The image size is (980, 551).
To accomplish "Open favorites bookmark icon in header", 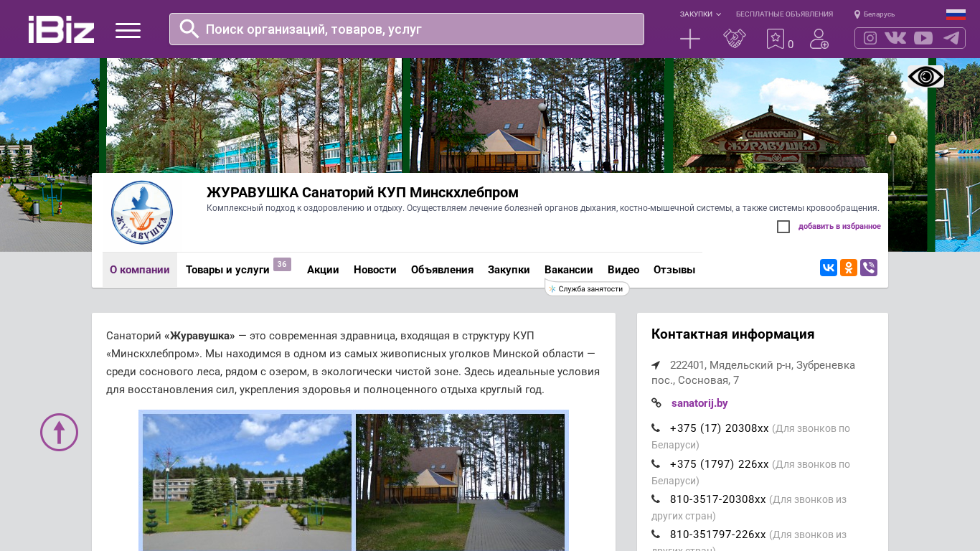I will click(776, 39).
